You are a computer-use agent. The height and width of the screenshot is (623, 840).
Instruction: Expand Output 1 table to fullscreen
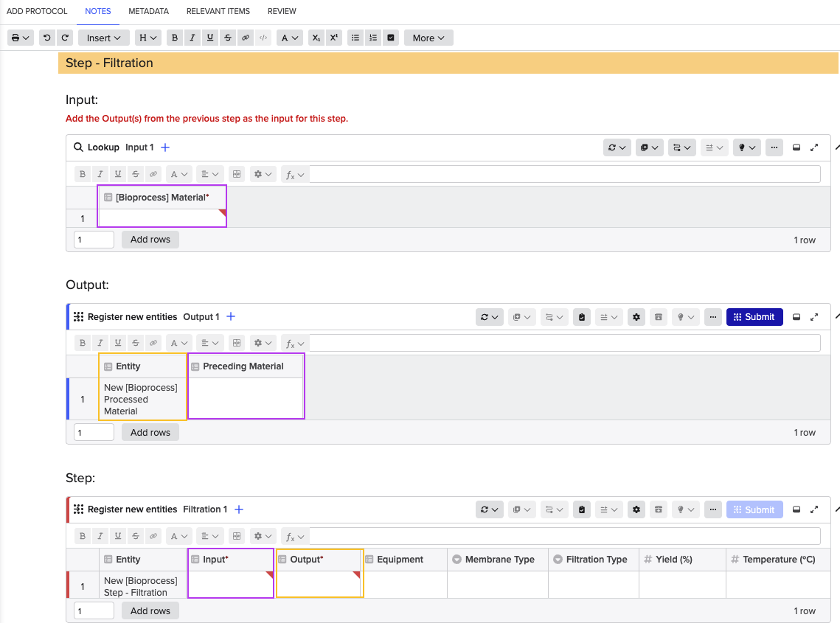coord(813,316)
